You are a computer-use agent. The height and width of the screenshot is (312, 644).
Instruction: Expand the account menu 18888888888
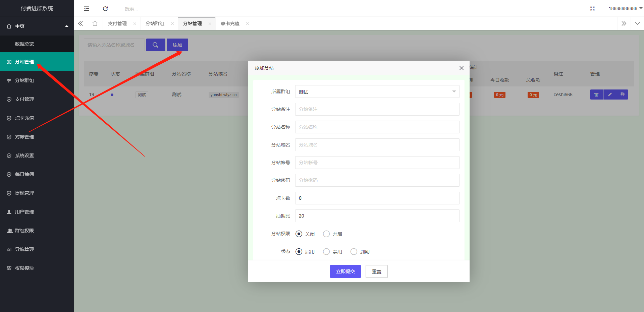pos(625,8)
